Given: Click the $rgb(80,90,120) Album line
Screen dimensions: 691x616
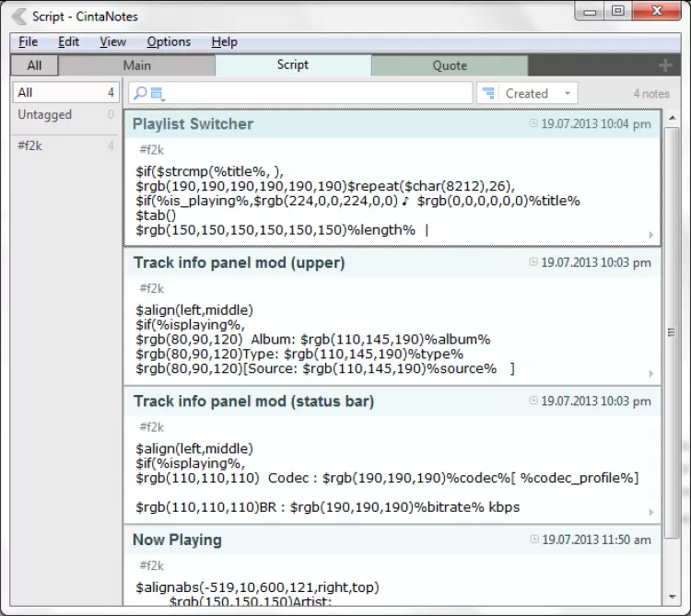Looking at the screenshot, I should click(313, 340).
